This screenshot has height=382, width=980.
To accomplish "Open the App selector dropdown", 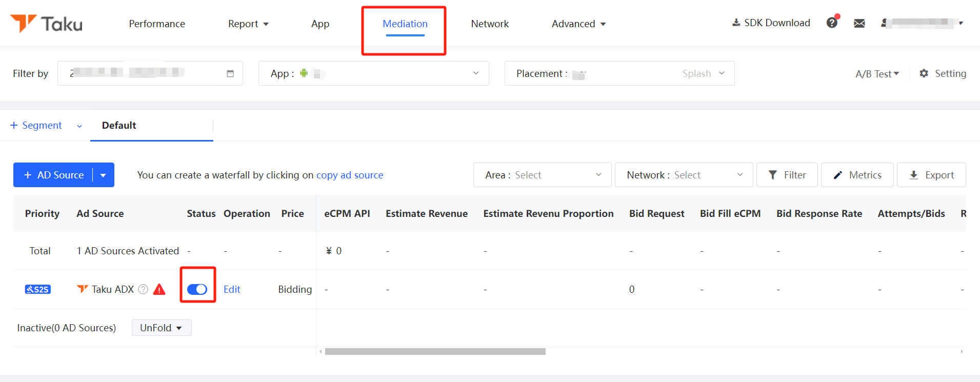I will [374, 73].
